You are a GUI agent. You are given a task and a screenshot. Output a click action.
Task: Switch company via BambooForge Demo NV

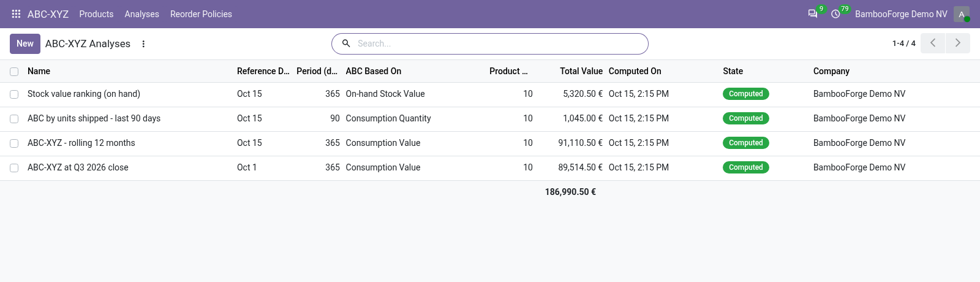(901, 14)
